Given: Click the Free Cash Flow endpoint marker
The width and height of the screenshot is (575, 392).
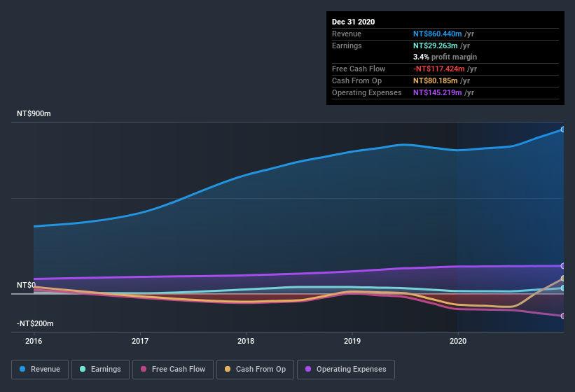Looking at the screenshot, I should click(563, 316).
